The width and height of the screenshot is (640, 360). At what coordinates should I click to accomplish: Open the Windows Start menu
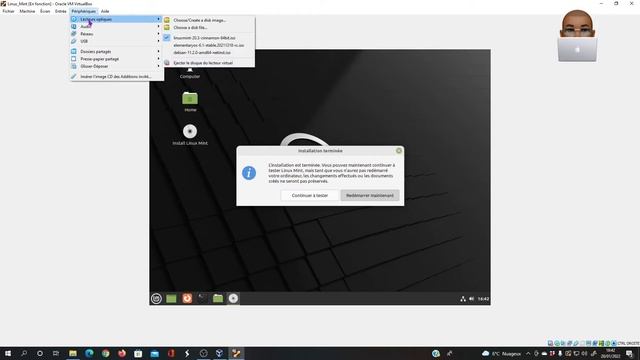coord(8,353)
